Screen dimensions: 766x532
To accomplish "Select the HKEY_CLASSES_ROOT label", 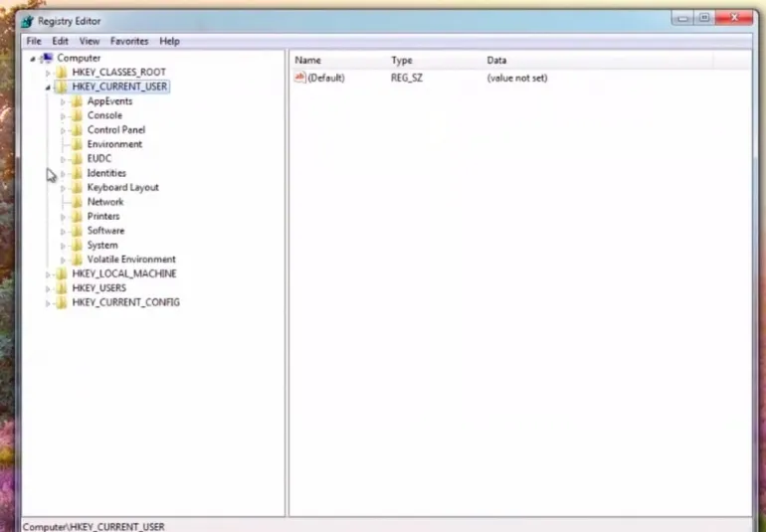I will coord(118,73).
